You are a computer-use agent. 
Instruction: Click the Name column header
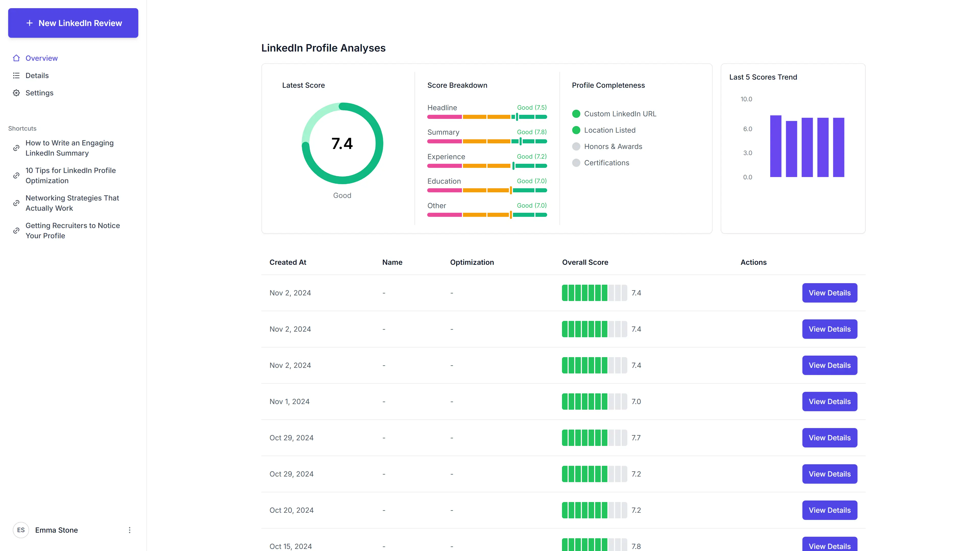pyautogui.click(x=392, y=262)
